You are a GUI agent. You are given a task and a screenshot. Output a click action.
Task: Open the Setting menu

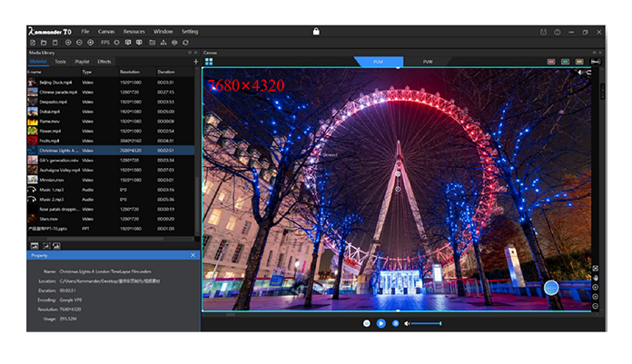190,31
